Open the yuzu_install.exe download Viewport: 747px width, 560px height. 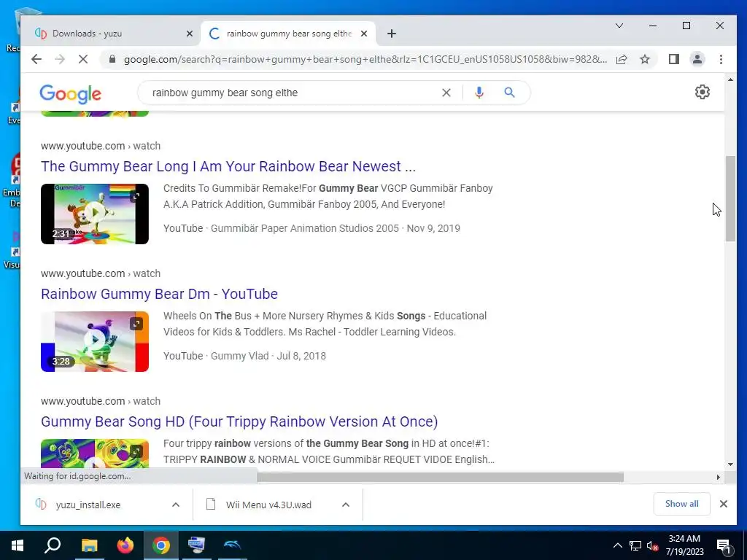click(x=88, y=505)
